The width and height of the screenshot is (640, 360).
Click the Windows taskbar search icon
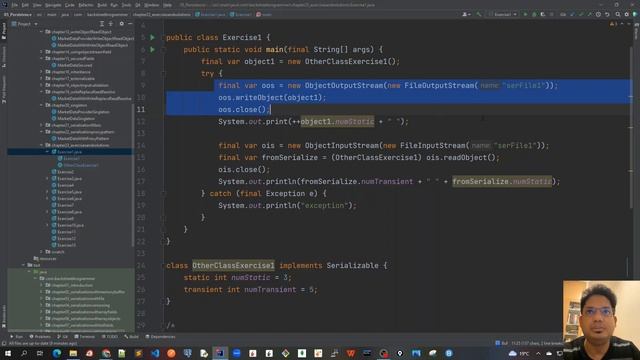(24, 353)
